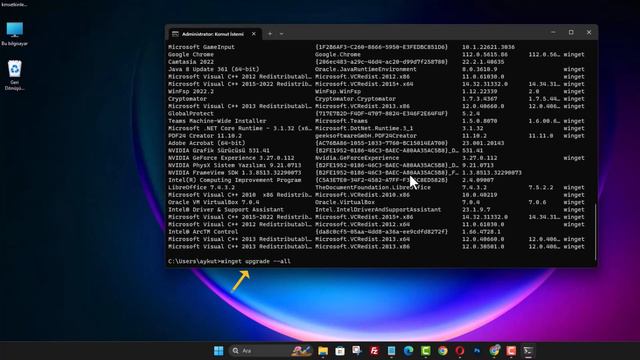The image size is (640, 360).
Task: Click the terminal tab's command prompt icon
Action: click(x=175, y=34)
